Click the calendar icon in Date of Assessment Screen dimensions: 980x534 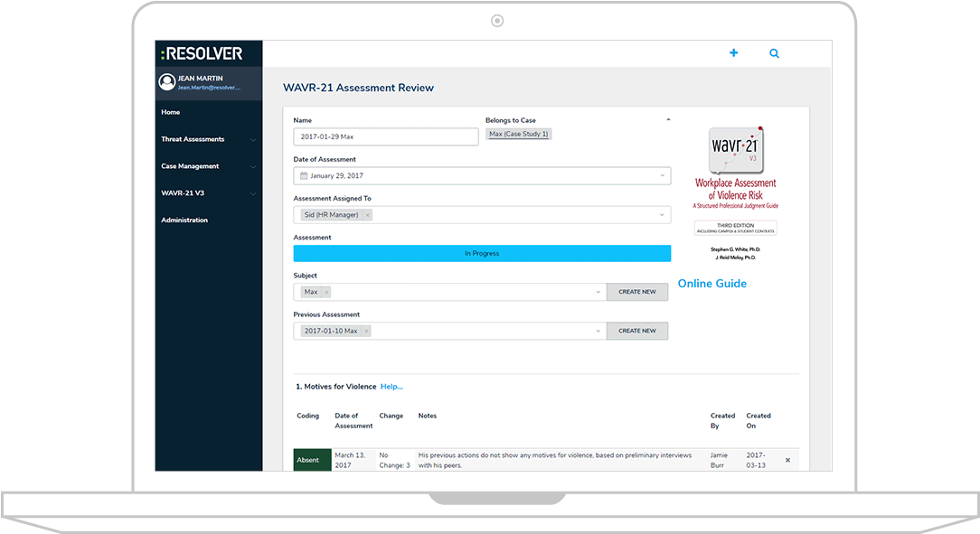tap(306, 174)
